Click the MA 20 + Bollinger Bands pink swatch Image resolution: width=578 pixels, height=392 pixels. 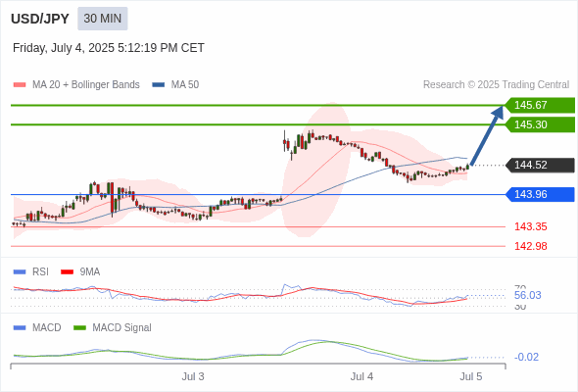pyautogui.click(x=20, y=85)
